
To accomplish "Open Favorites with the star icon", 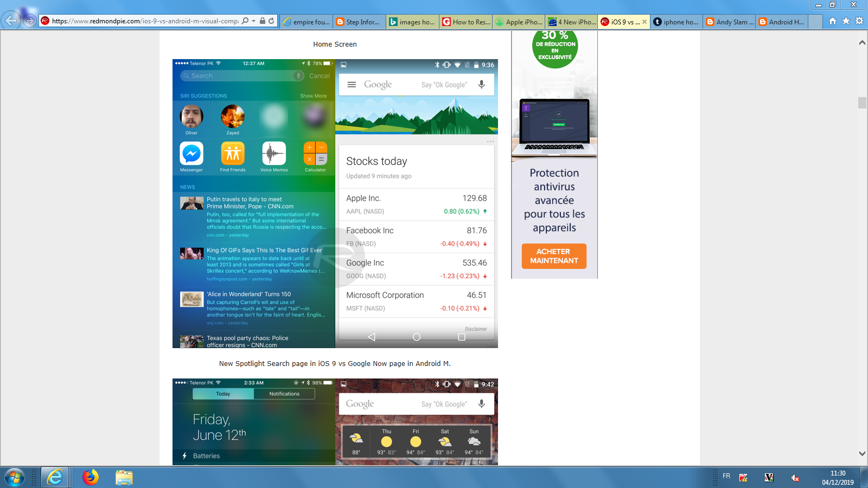I will 846,21.
